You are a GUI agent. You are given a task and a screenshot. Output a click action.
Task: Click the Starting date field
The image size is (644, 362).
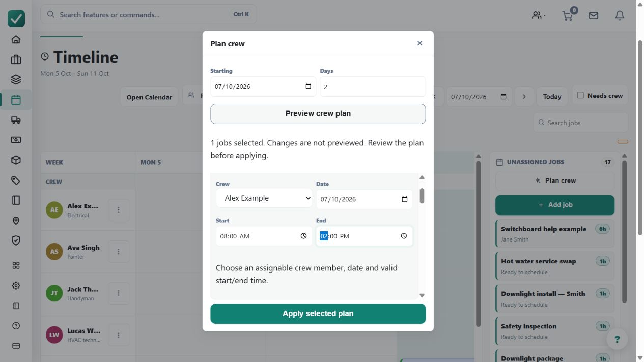pos(263,86)
